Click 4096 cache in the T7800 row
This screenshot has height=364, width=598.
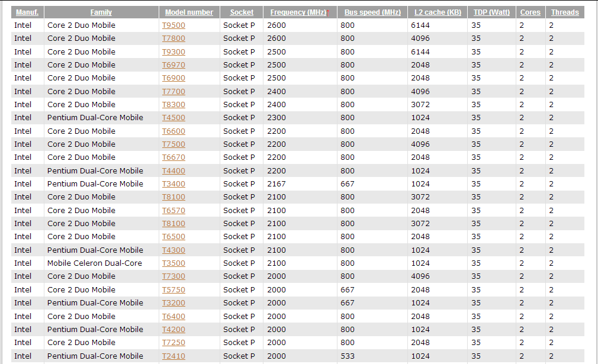(420, 38)
